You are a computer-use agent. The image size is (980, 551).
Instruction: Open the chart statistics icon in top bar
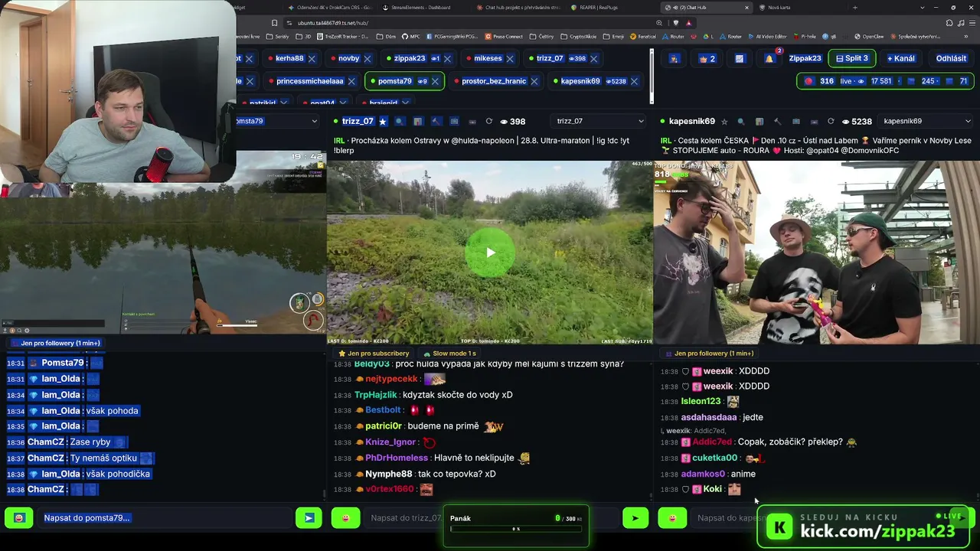click(x=739, y=58)
